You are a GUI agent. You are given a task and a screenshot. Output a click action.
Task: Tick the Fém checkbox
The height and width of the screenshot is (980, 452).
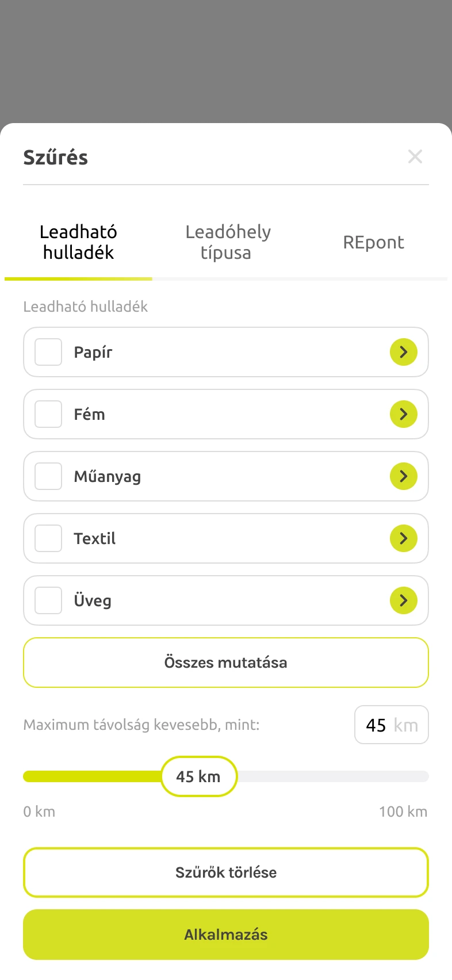48,414
